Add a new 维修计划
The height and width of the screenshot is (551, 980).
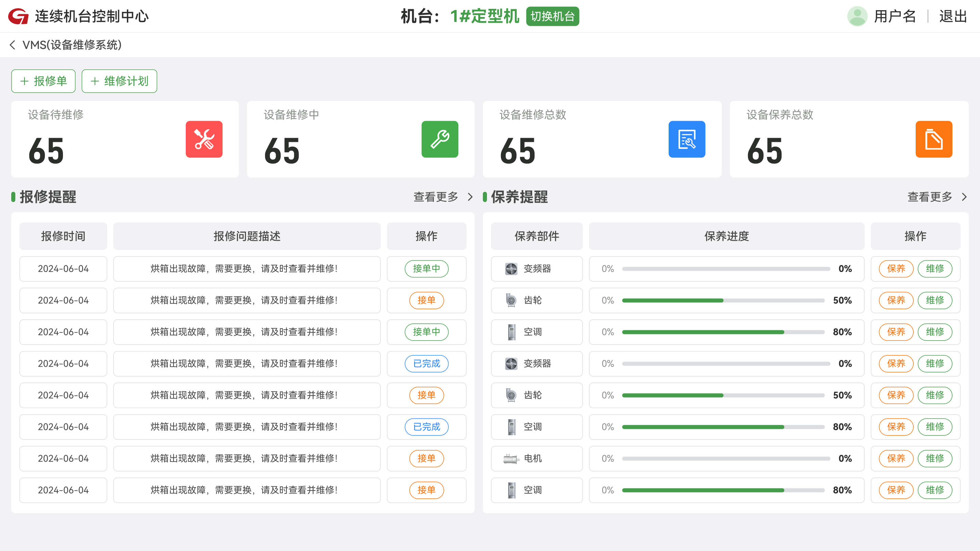click(119, 81)
